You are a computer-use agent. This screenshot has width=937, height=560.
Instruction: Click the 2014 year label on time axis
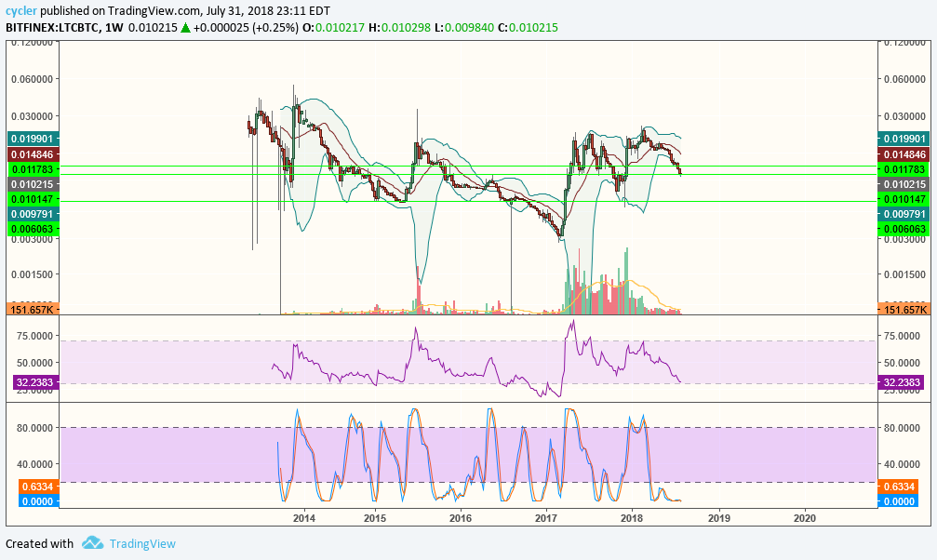click(x=304, y=517)
